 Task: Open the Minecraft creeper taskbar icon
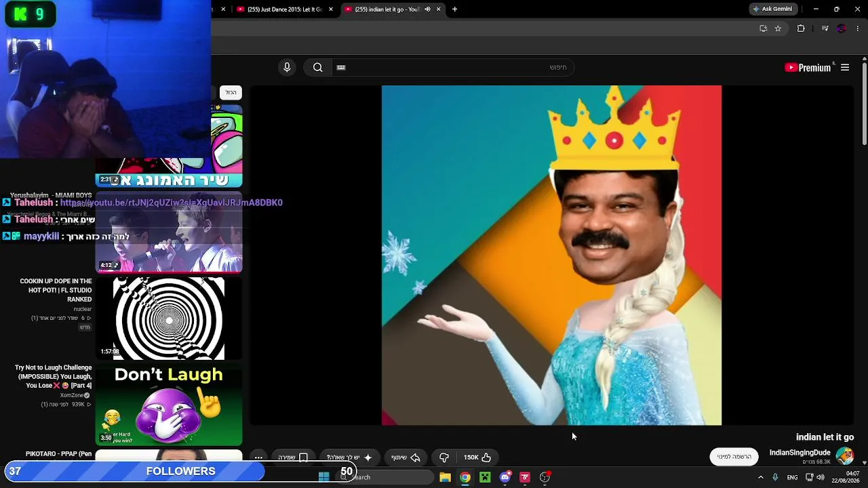tap(485, 477)
